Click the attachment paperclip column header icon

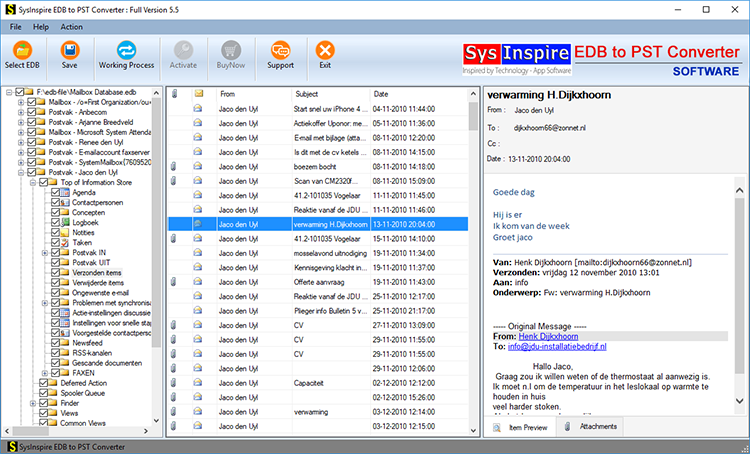coord(175,94)
